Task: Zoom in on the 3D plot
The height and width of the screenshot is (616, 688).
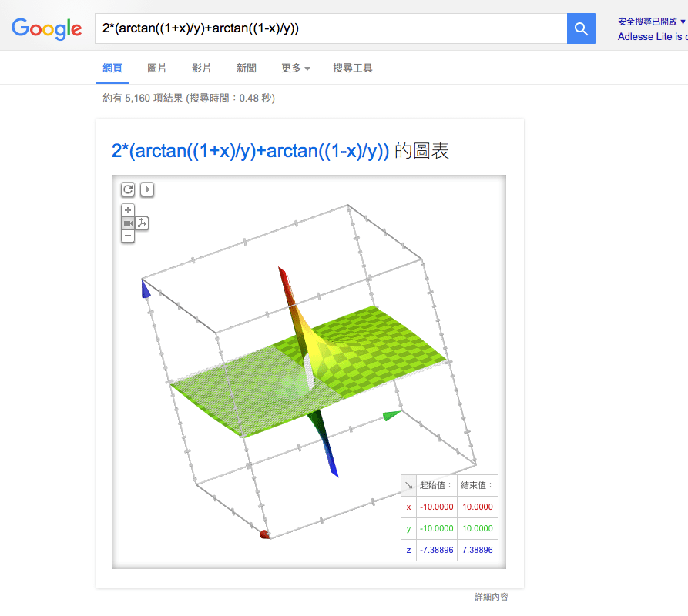Action: pyautogui.click(x=127, y=209)
